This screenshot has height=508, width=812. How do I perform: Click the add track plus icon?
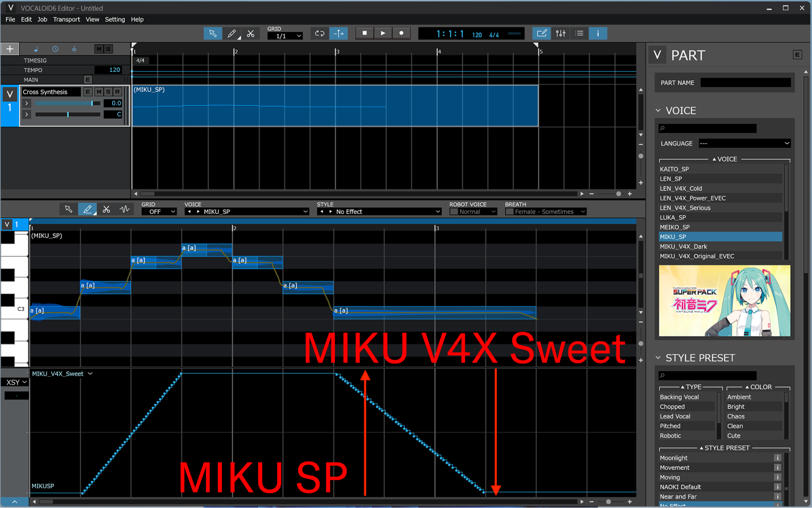10,48
